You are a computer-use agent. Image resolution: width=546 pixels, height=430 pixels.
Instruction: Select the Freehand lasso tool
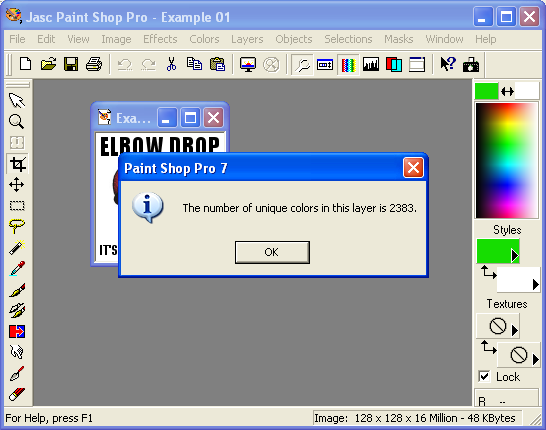(x=17, y=226)
